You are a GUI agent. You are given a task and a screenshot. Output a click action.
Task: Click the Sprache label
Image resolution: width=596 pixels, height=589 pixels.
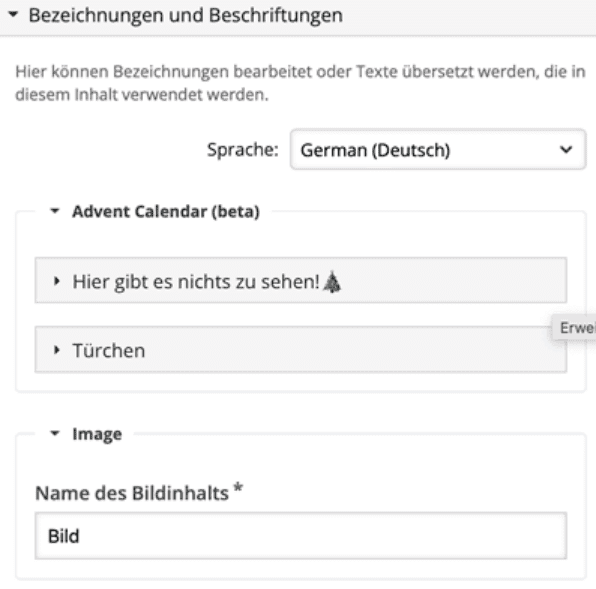[243, 150]
